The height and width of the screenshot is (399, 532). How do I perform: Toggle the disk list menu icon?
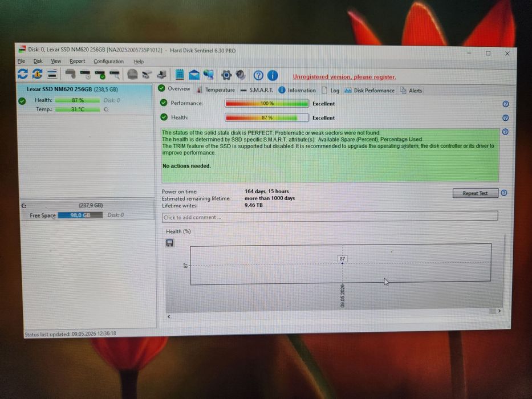coord(52,74)
